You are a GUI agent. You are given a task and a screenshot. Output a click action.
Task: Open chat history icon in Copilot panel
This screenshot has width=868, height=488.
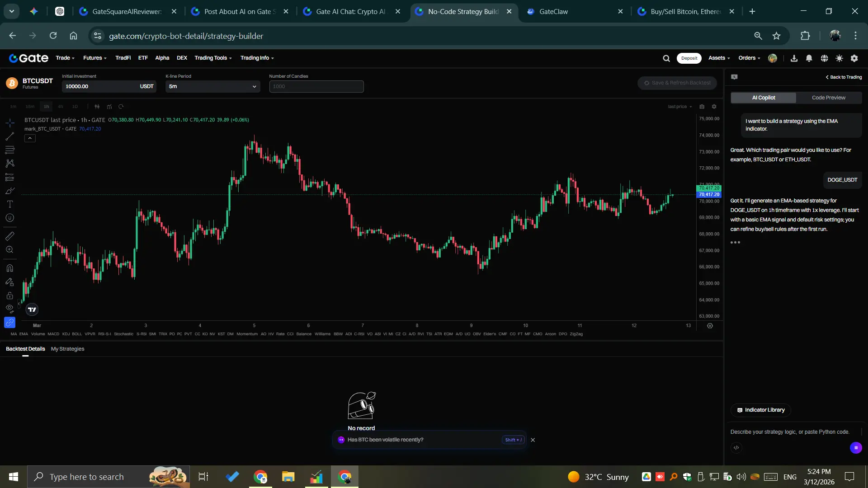tap(734, 77)
